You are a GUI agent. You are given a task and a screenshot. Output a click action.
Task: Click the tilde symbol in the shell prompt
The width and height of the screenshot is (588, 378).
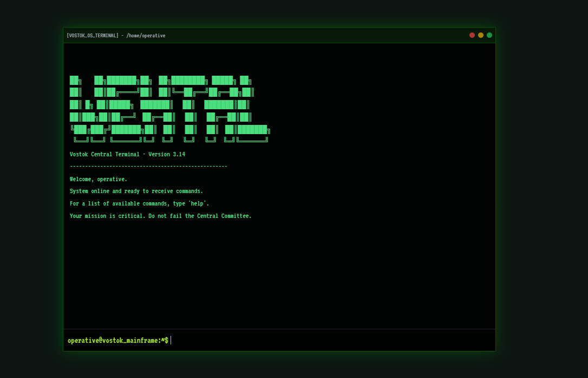pyautogui.click(x=162, y=340)
